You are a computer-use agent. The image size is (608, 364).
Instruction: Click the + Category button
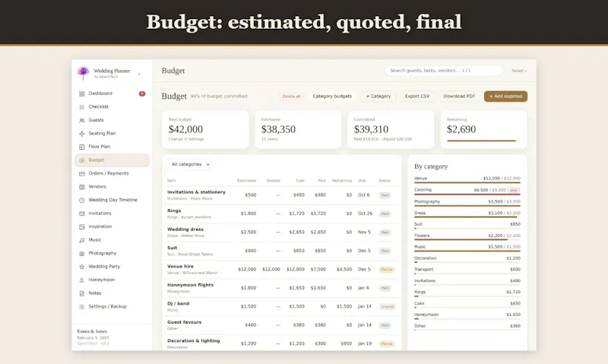[x=378, y=97]
